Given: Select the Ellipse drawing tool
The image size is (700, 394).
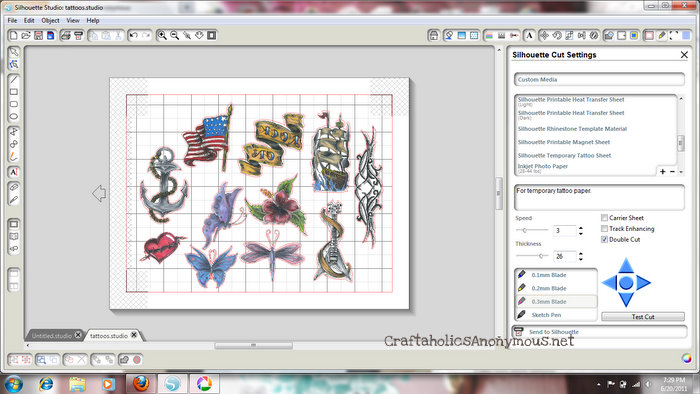Looking at the screenshot, I should point(14,116).
